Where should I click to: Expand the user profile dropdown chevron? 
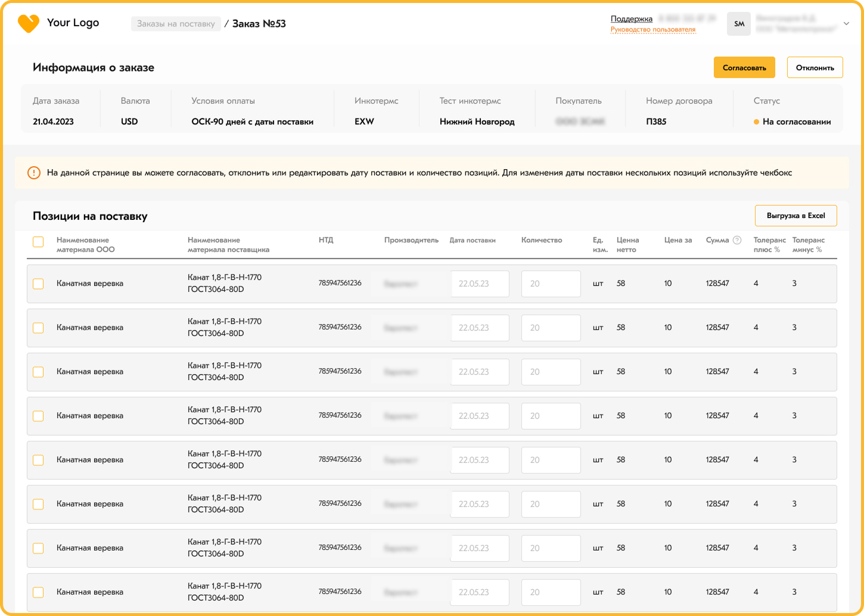point(846,24)
